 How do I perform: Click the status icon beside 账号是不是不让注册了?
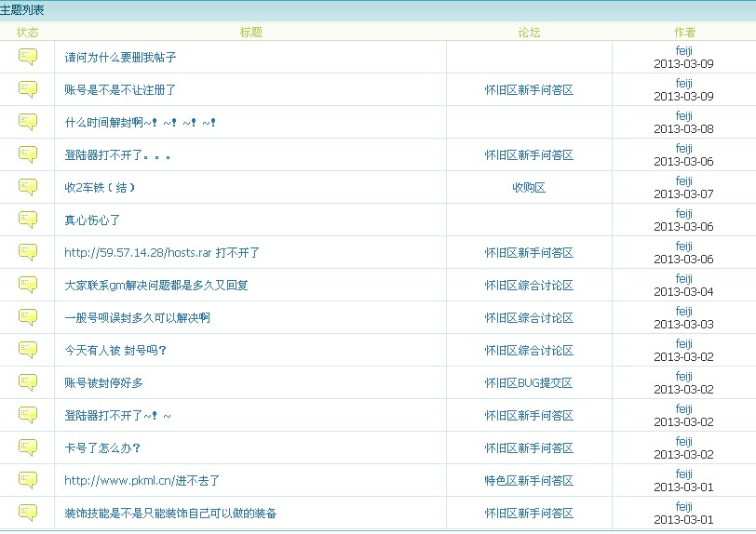(x=28, y=90)
